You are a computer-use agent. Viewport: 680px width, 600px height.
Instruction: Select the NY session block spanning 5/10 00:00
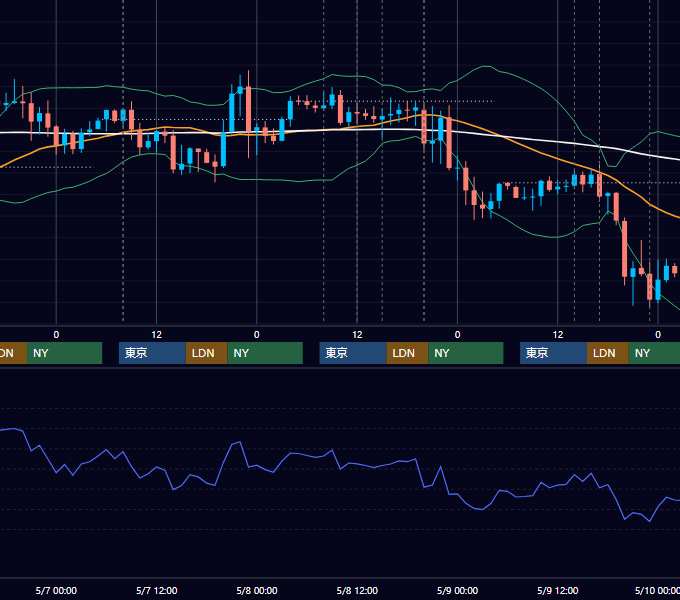point(654,353)
